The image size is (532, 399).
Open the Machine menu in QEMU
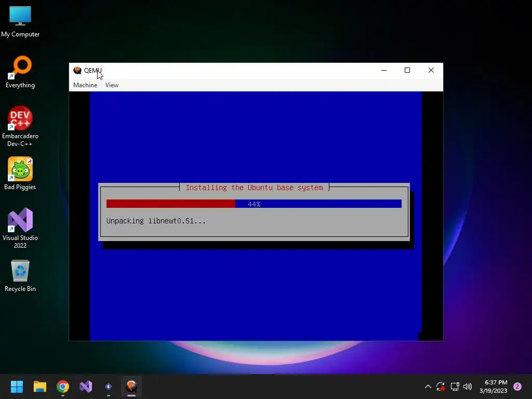point(85,85)
